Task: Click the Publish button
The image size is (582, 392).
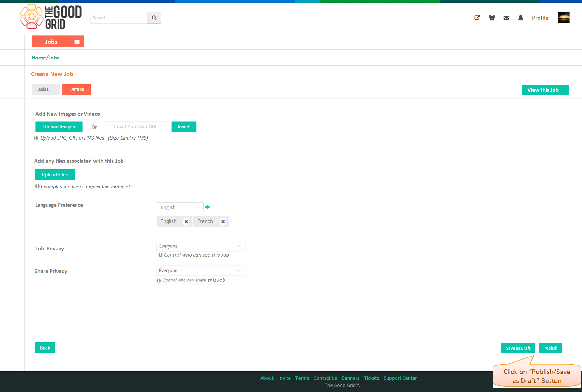Action: (x=550, y=348)
